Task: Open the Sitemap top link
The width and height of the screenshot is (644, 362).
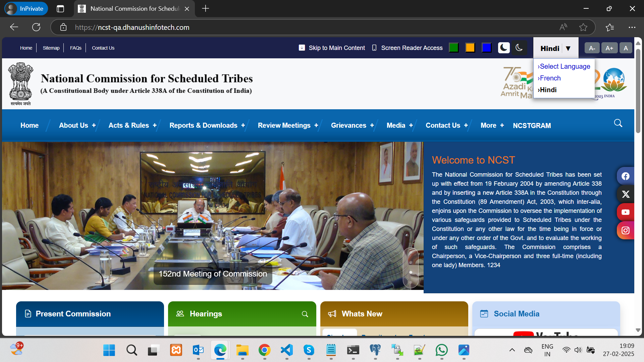Action: [51, 48]
